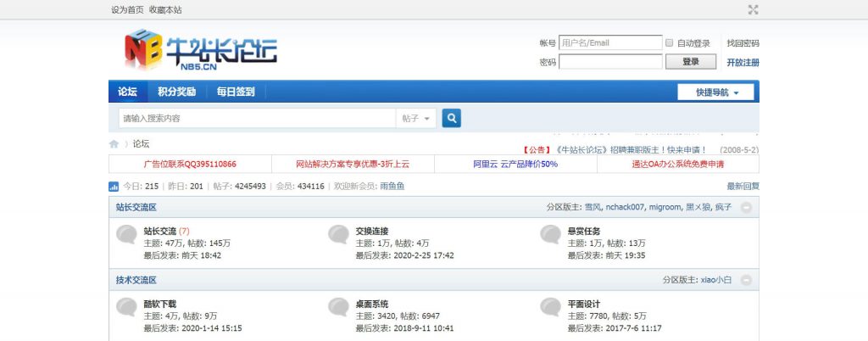Click the 站长交流 forum bubble icon

[127, 235]
